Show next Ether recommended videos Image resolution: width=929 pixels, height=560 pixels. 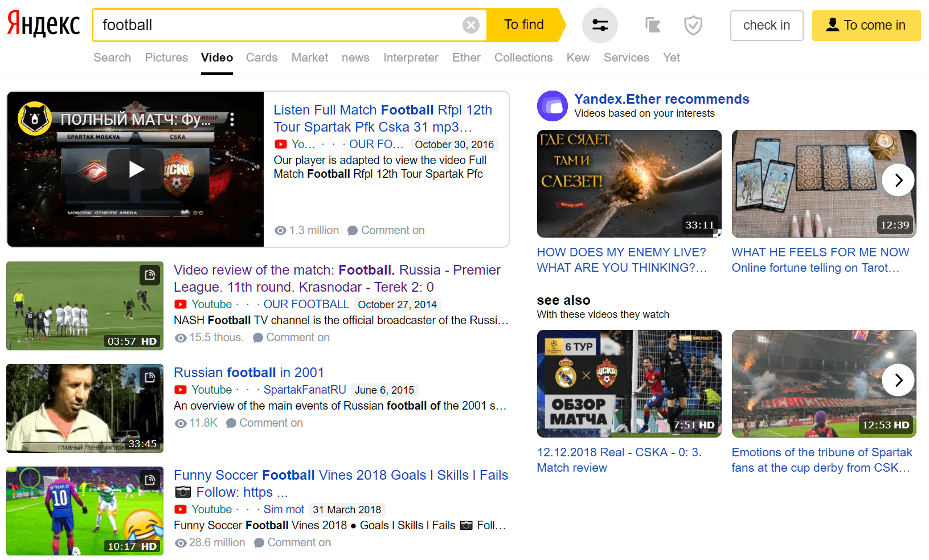pyautogui.click(x=898, y=180)
